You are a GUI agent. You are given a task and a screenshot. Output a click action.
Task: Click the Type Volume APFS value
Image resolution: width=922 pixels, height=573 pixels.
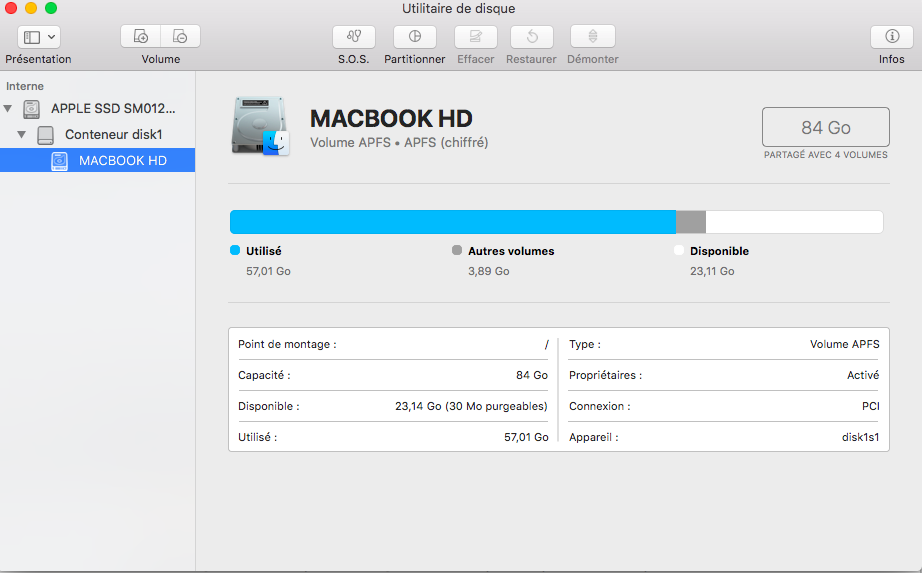844,344
